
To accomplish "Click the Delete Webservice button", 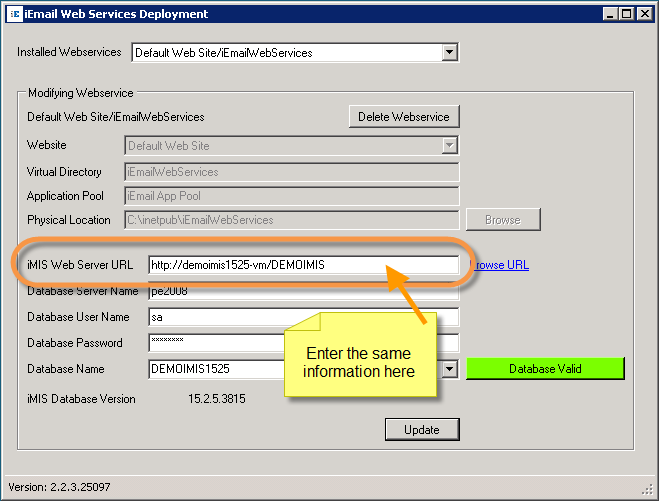I will coord(404,117).
